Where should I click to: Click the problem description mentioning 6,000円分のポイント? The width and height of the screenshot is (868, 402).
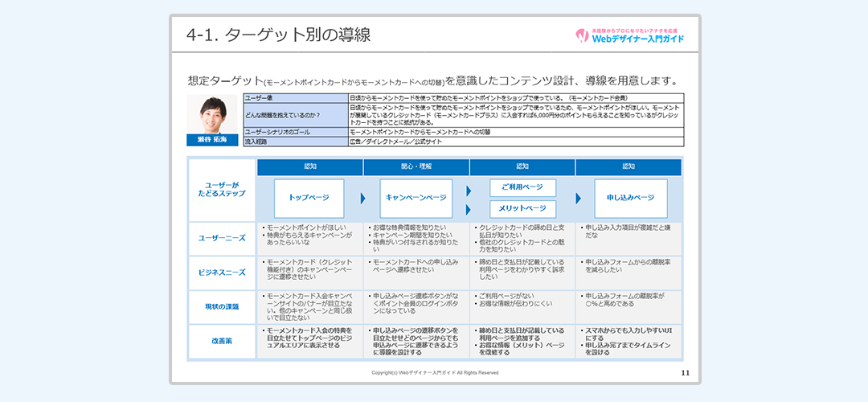click(516, 115)
